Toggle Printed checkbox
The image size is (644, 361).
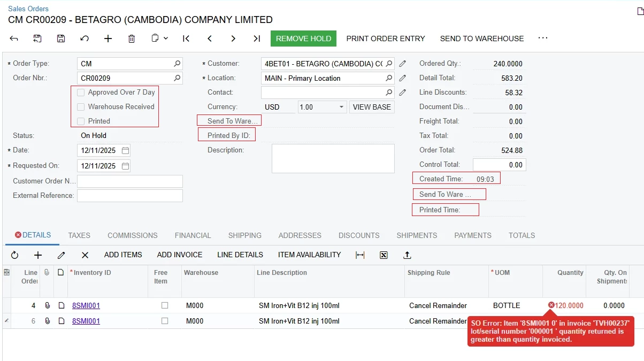tap(81, 121)
